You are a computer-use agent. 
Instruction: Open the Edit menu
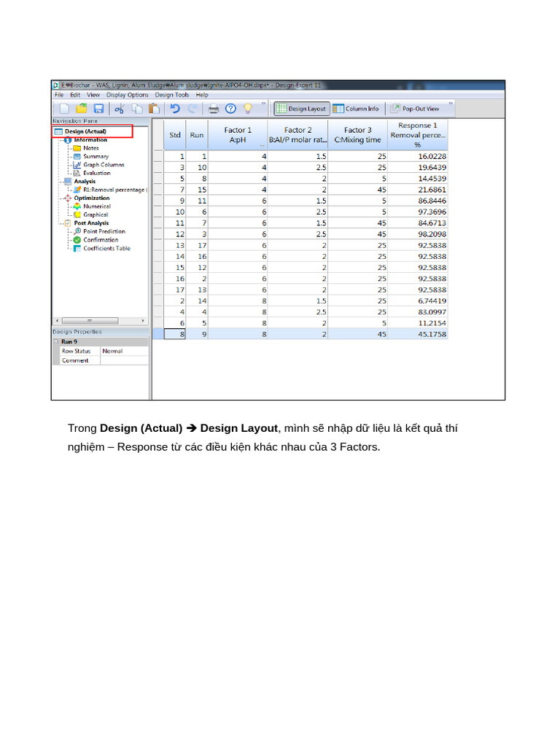click(x=75, y=95)
